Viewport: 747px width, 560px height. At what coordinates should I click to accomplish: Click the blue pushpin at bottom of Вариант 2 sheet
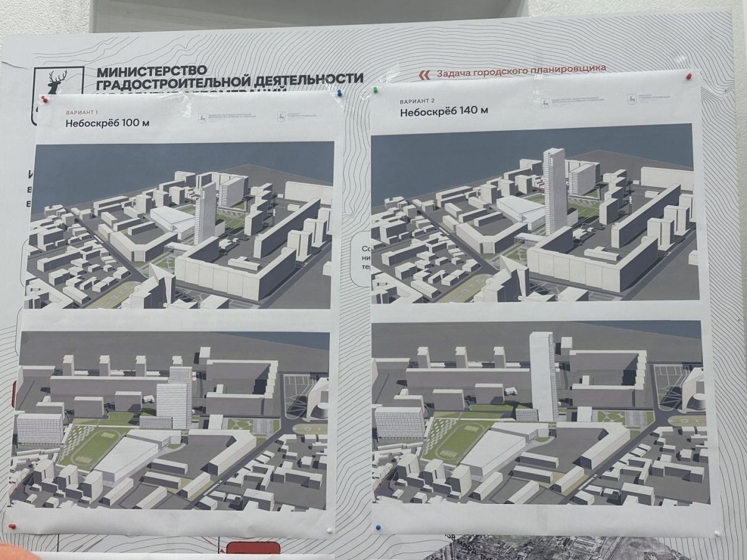coord(377,528)
